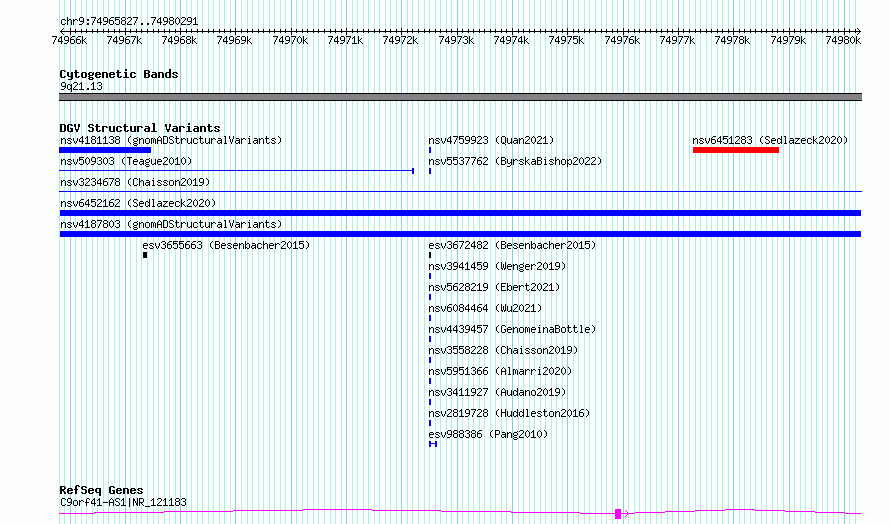
Task: Click the C9orf41-AS1|NR_121183 gene label
Action: (123, 502)
